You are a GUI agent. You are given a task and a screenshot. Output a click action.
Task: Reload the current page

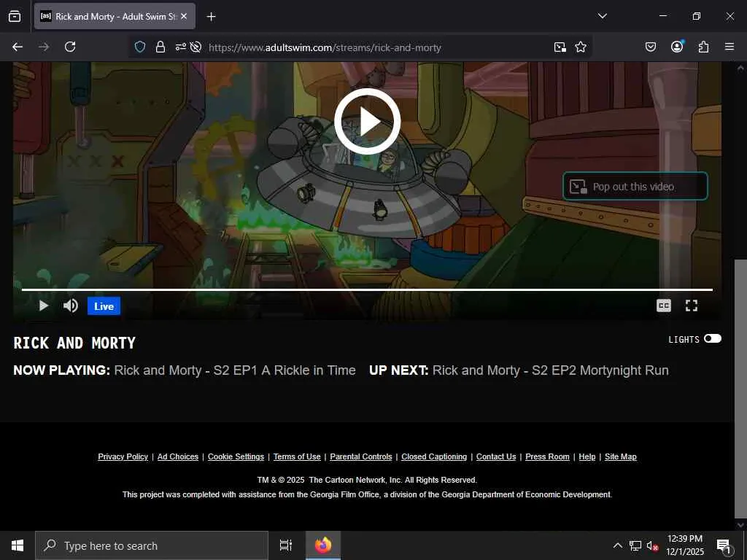pos(70,47)
